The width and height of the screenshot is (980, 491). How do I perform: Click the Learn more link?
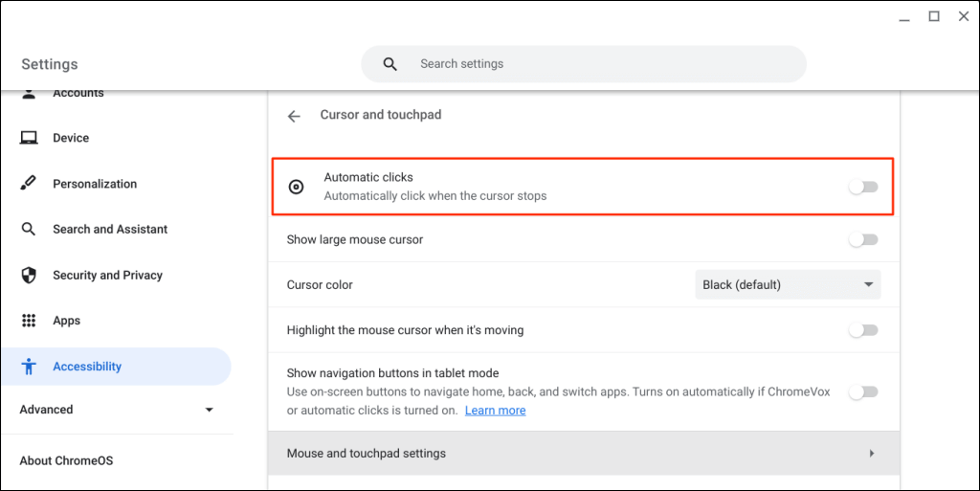pos(495,411)
